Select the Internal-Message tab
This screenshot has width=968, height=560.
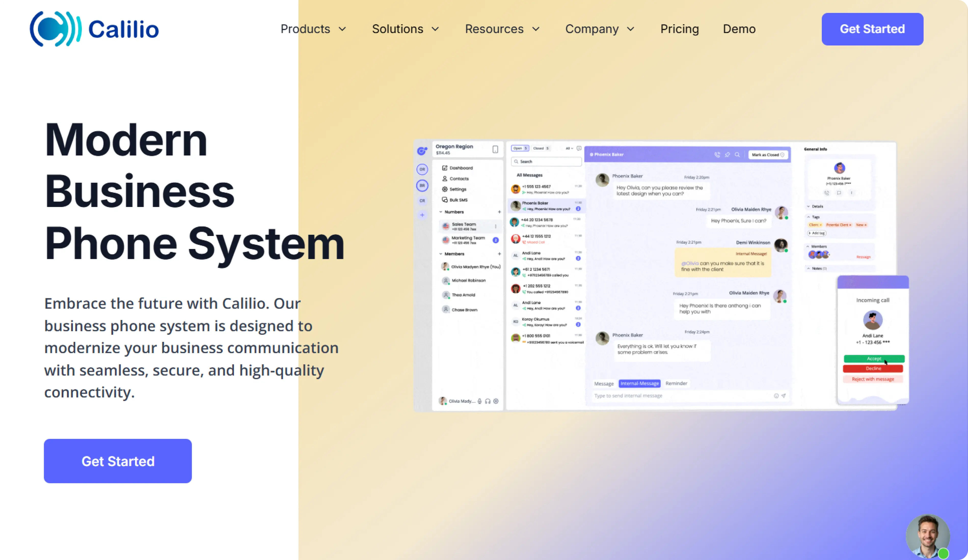click(640, 383)
